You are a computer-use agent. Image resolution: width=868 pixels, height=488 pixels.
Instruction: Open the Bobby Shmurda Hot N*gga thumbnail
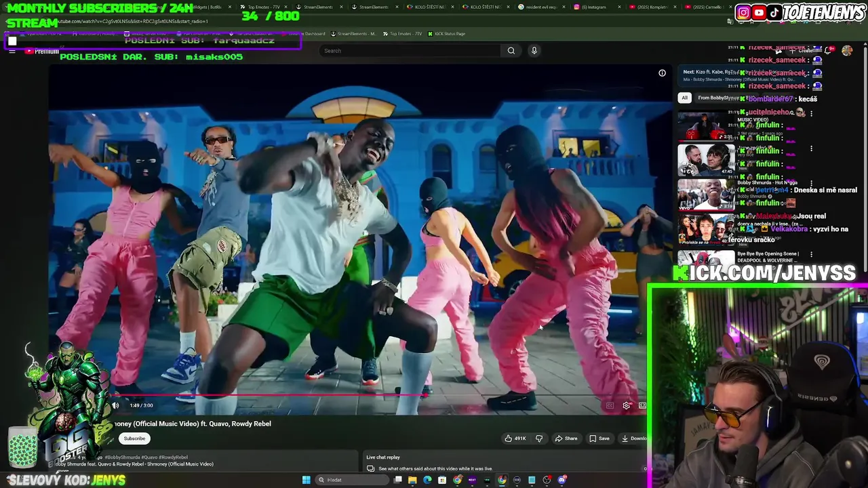click(x=706, y=196)
